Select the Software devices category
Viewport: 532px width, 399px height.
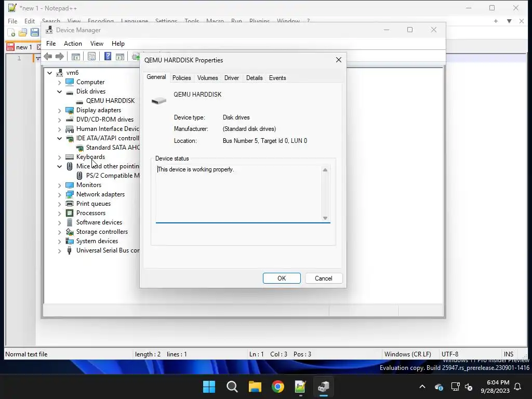click(99, 222)
